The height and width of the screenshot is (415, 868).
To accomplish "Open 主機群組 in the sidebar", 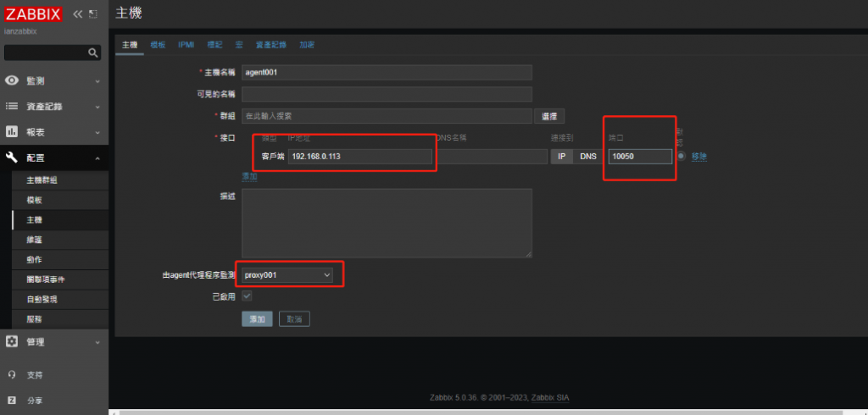I will coord(60,180).
